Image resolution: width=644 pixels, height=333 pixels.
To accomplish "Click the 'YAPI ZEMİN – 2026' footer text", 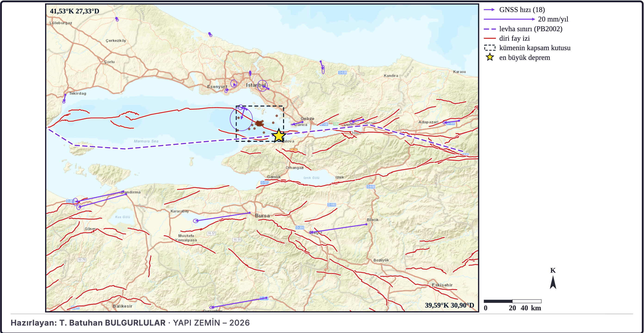I will pos(211,323).
